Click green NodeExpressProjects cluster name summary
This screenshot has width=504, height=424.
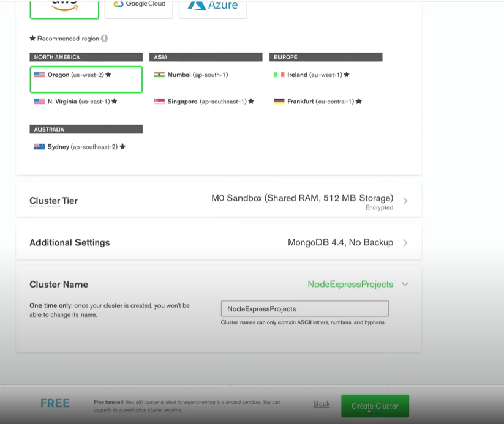coord(350,284)
